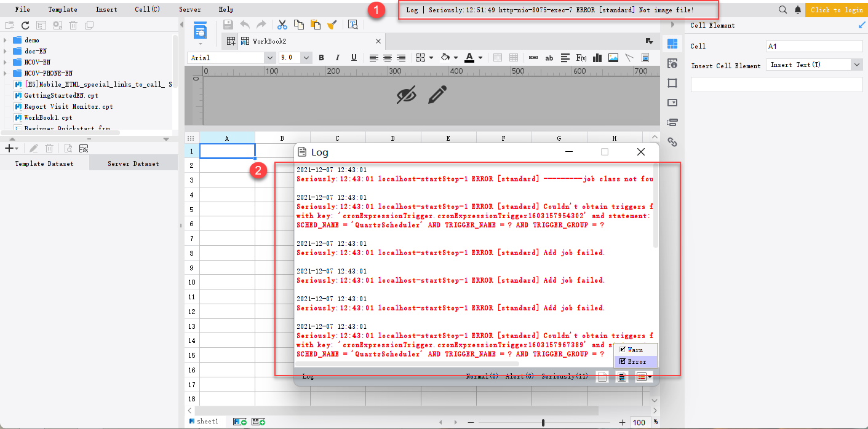Expand the Insert Text(T) cell element dropdown

pyautogui.click(x=858, y=64)
